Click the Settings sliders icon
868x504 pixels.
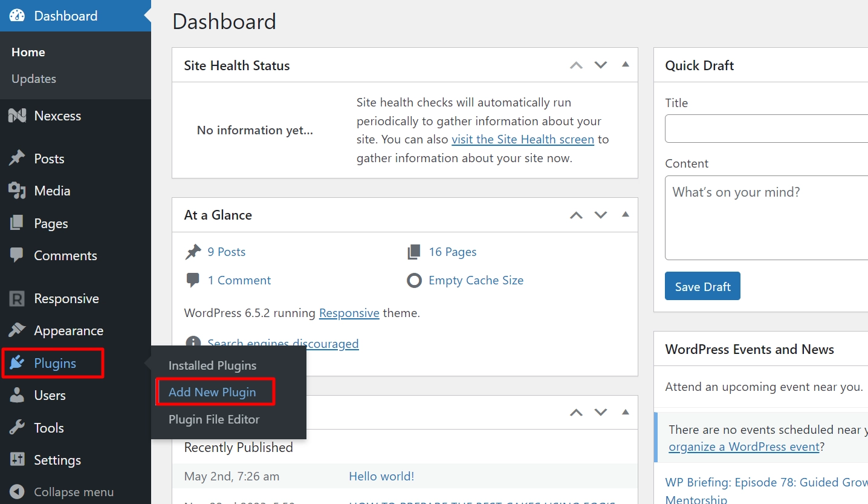(17, 460)
